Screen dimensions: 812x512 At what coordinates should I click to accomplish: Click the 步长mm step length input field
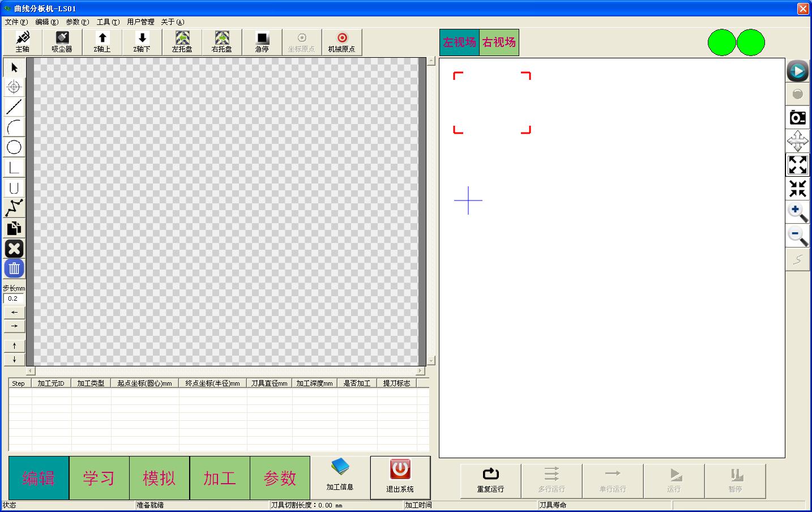[x=14, y=298]
